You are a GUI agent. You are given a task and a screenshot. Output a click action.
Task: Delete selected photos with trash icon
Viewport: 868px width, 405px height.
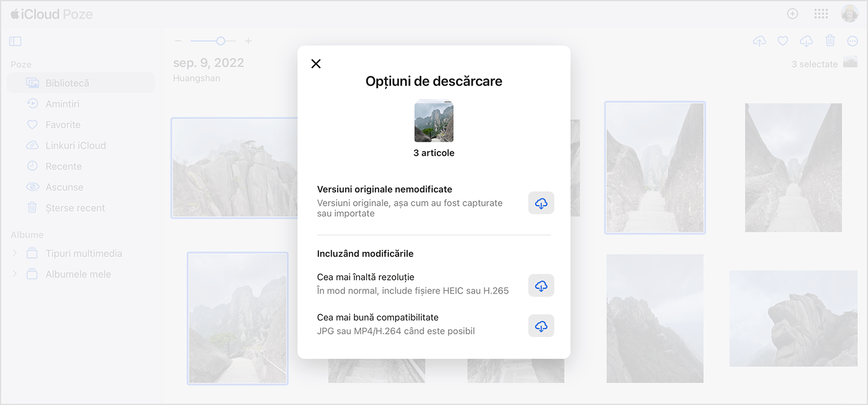[830, 40]
